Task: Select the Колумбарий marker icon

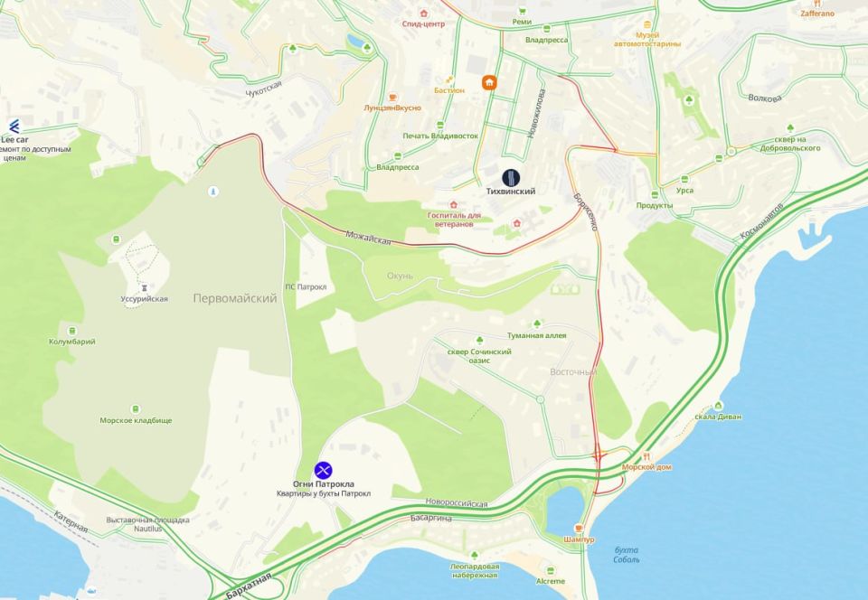Action: tap(72, 331)
